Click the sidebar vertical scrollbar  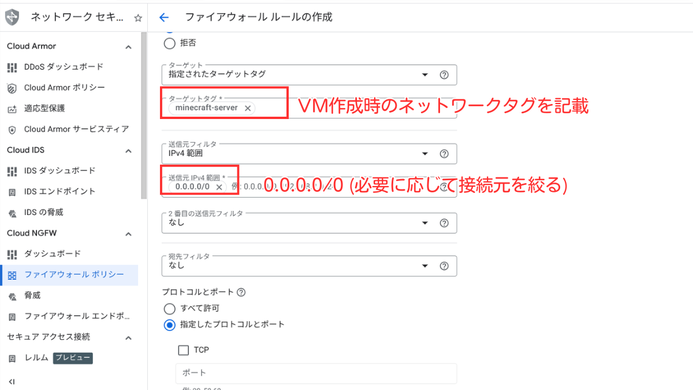[x=144, y=116]
